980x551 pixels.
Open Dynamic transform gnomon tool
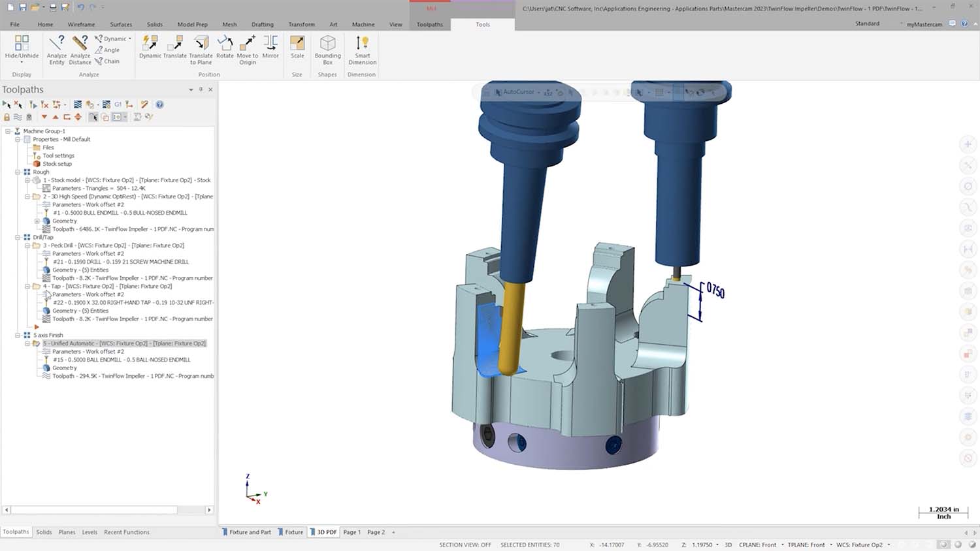coord(150,47)
